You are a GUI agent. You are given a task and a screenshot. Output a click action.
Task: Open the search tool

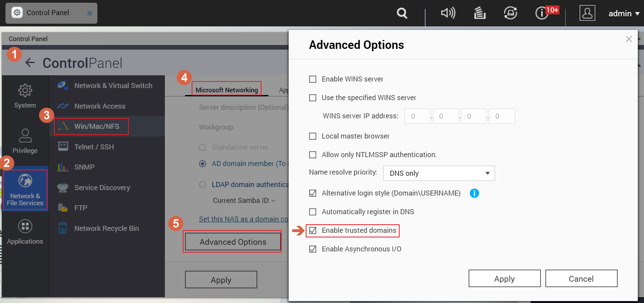point(402,13)
